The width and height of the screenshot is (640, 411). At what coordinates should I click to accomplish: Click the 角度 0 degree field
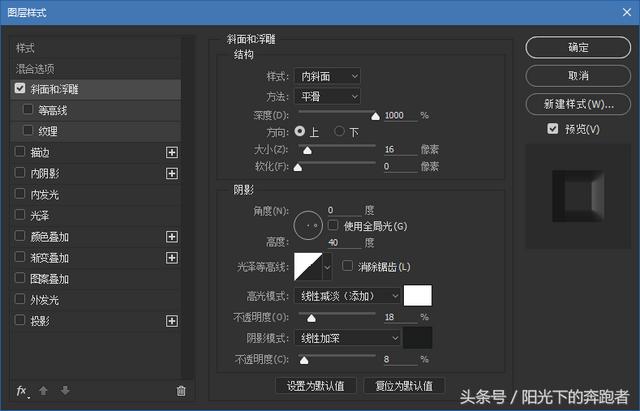344,210
